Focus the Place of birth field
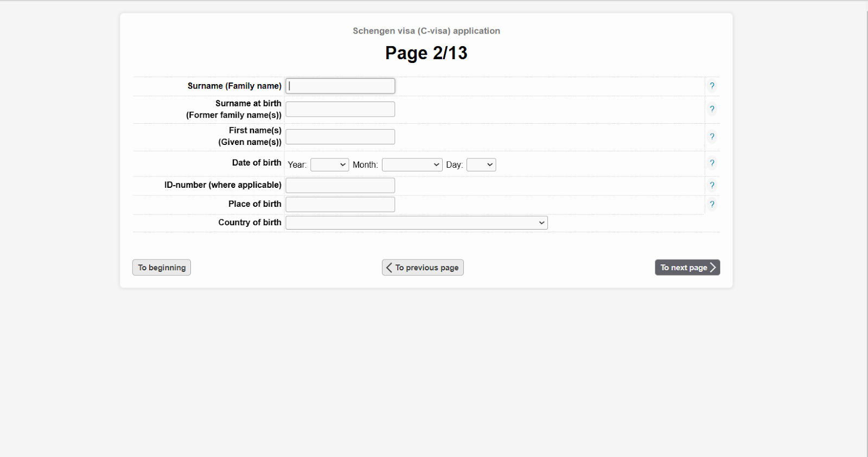 click(340, 205)
